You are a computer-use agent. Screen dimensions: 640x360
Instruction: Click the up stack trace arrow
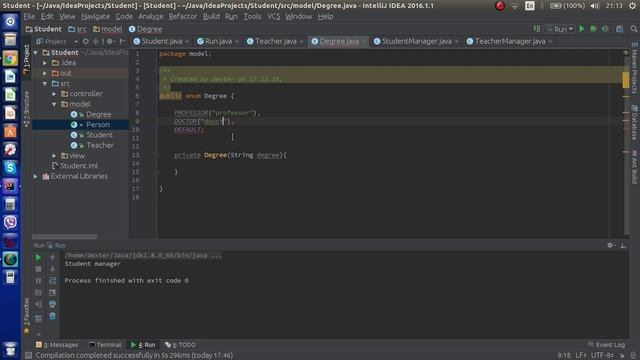(52, 258)
